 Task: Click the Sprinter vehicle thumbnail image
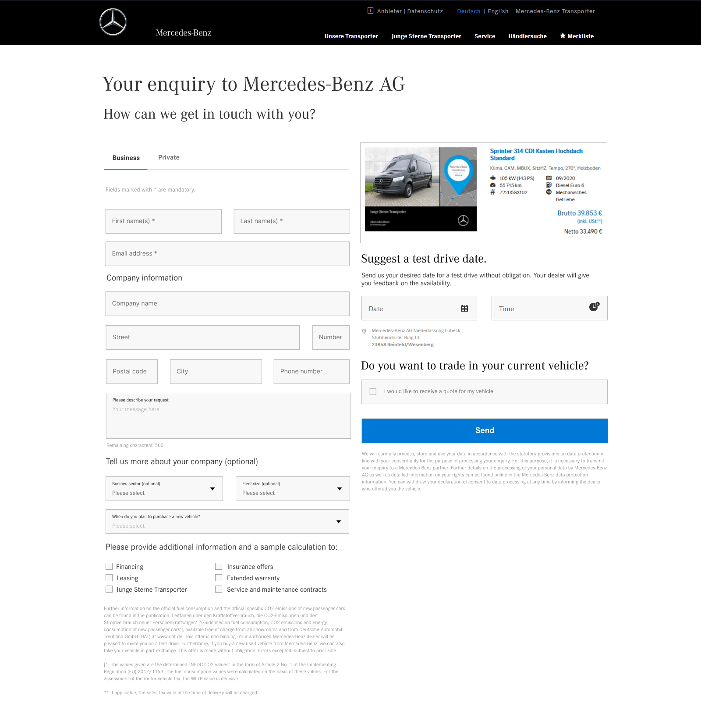click(x=421, y=189)
